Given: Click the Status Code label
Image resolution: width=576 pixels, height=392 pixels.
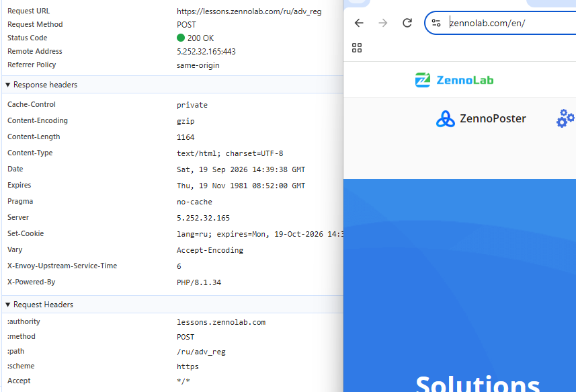Looking at the screenshot, I should [27, 38].
